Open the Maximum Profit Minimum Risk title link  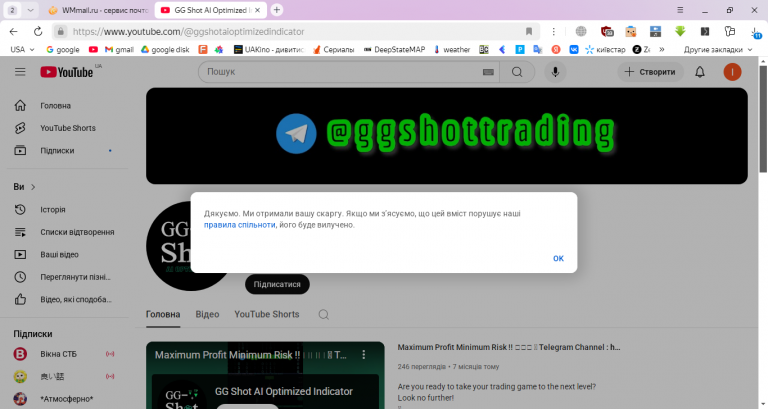[x=509, y=347]
